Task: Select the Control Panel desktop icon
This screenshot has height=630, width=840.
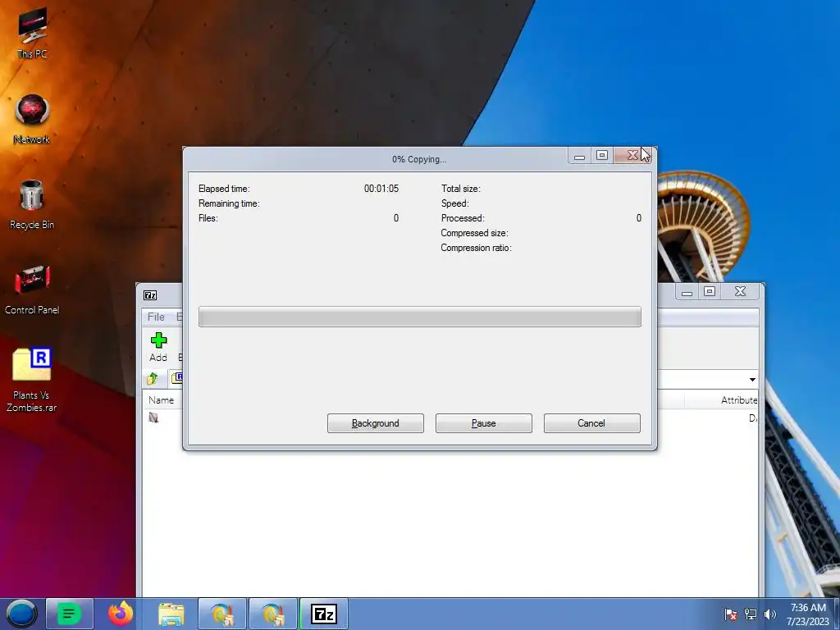Action: point(32,290)
